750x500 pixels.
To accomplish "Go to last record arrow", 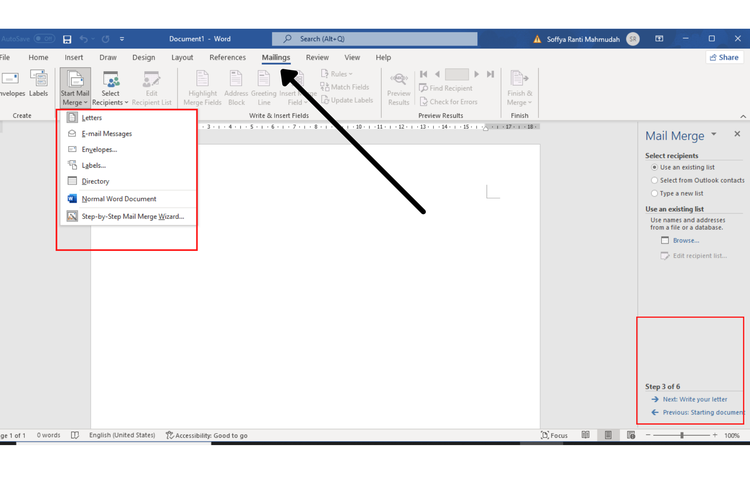I will tap(490, 74).
